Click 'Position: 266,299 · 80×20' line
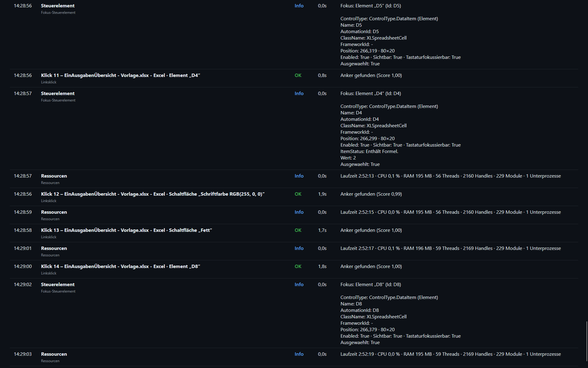 pos(367,139)
